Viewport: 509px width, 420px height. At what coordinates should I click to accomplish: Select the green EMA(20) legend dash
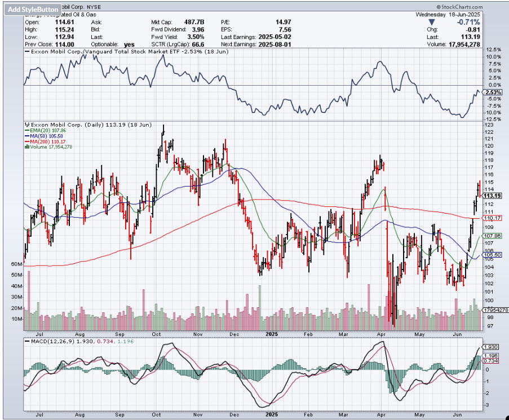(27, 130)
